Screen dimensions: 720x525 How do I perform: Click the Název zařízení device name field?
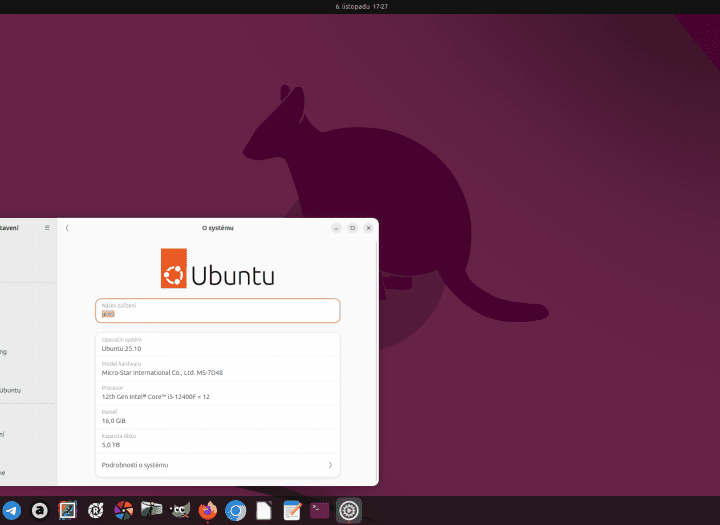coord(218,310)
